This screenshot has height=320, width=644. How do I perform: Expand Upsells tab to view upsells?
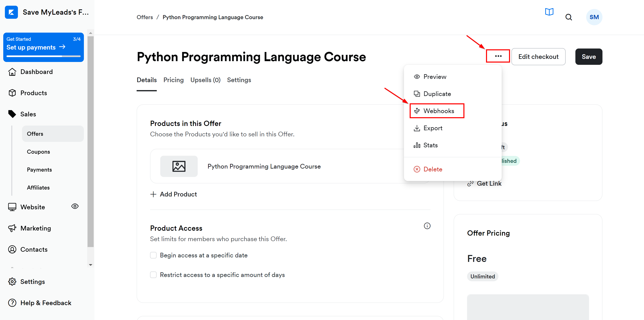pos(205,80)
